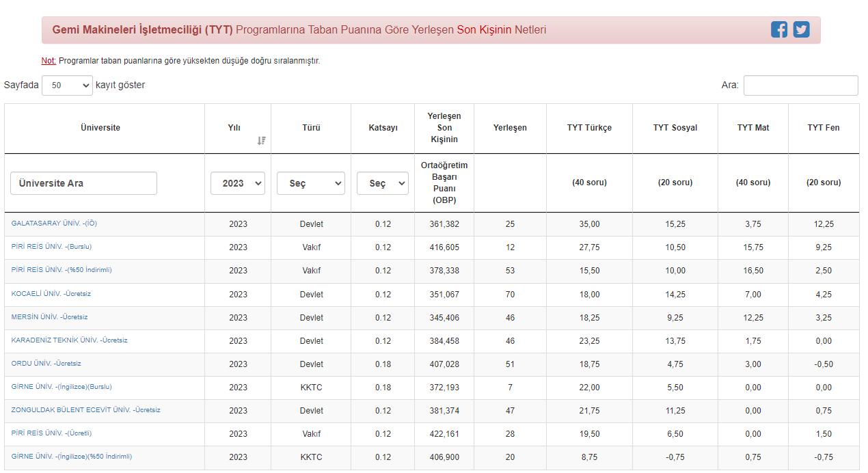Select Gemi Makineleri İşletmeciliği (TYT) title text
The image size is (868, 473).
tap(143, 30)
